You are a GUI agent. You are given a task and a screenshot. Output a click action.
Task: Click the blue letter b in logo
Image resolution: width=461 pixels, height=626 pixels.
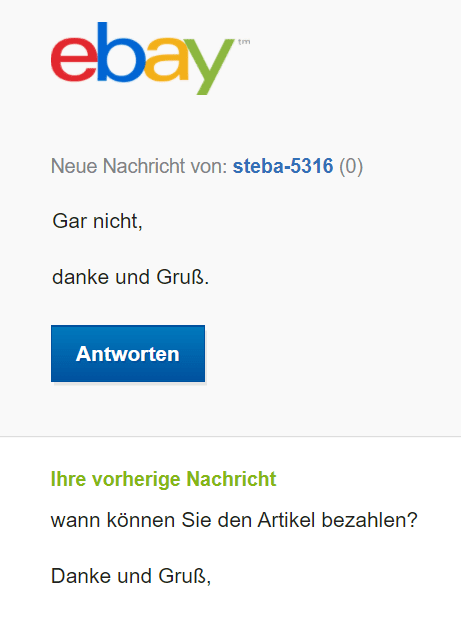pyautogui.click(x=121, y=52)
